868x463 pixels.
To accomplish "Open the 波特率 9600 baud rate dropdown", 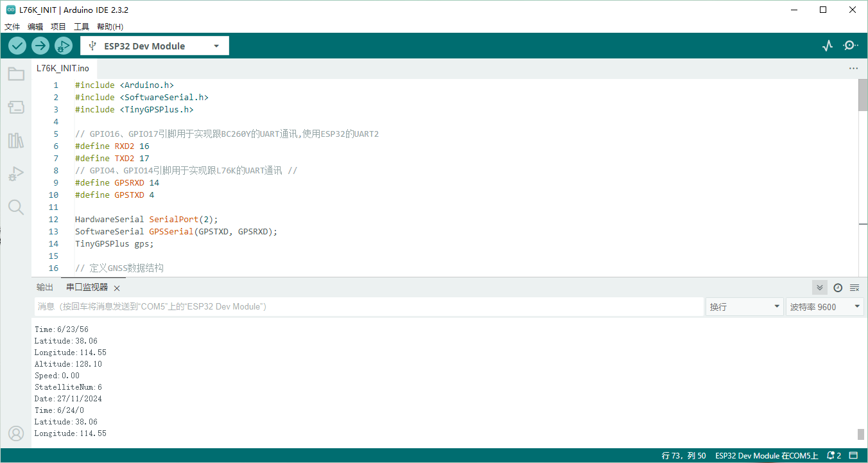I will pyautogui.click(x=825, y=307).
